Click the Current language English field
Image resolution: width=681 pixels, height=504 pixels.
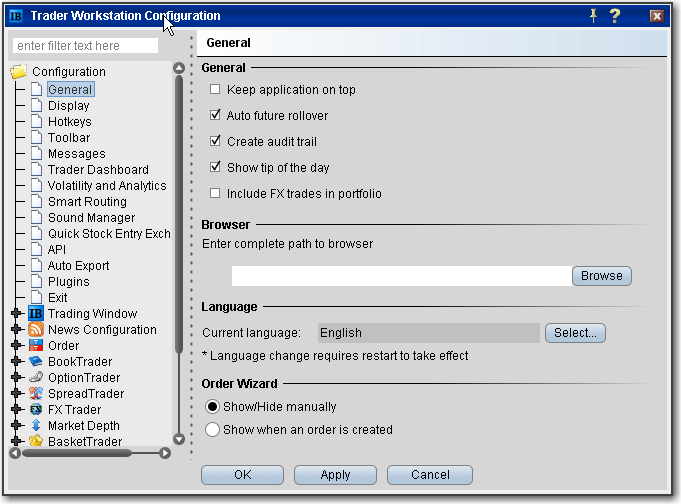[x=429, y=333]
